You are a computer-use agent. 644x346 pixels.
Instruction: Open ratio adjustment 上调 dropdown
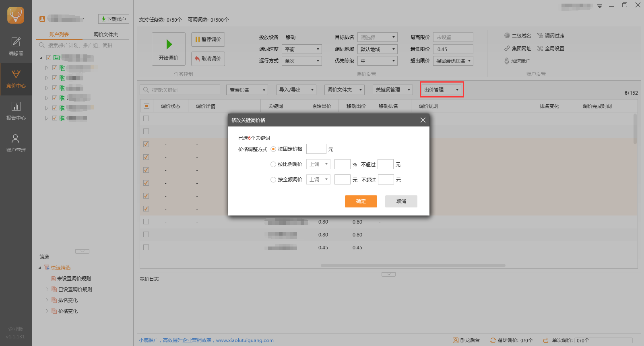[x=318, y=164]
